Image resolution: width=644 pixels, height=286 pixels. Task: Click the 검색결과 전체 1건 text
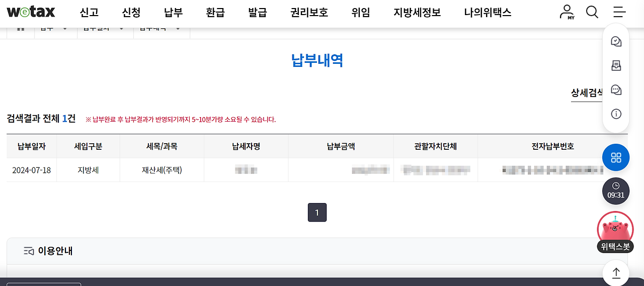[x=41, y=119]
